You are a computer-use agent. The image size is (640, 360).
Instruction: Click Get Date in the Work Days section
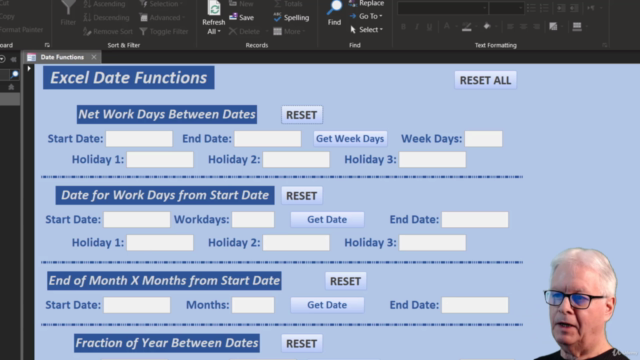click(x=327, y=220)
